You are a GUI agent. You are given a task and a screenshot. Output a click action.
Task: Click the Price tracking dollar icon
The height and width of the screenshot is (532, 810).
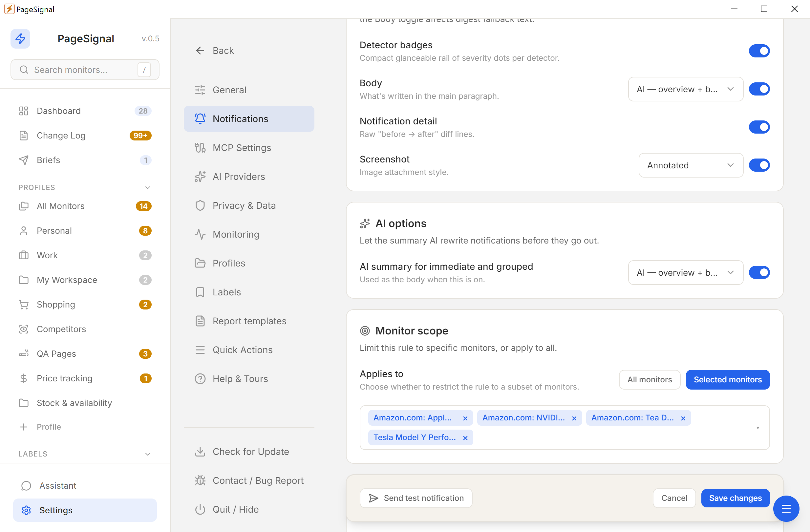tap(24, 378)
